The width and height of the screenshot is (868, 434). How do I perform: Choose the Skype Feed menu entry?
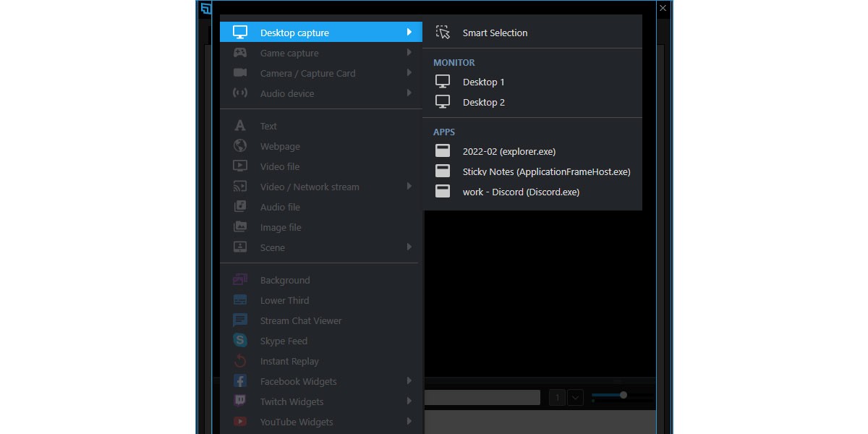pyautogui.click(x=284, y=341)
